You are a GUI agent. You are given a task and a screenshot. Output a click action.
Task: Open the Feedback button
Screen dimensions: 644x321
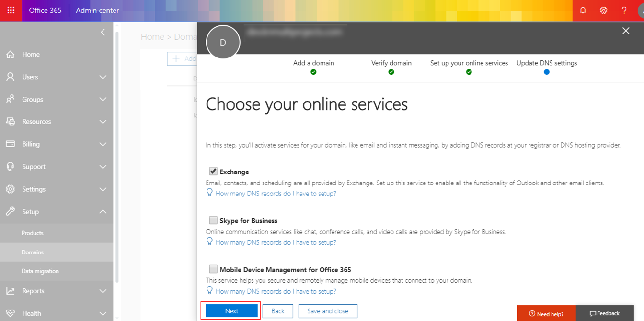coord(605,313)
